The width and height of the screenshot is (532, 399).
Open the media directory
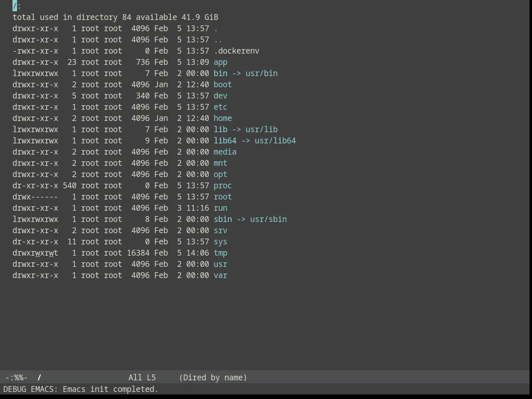tap(225, 152)
